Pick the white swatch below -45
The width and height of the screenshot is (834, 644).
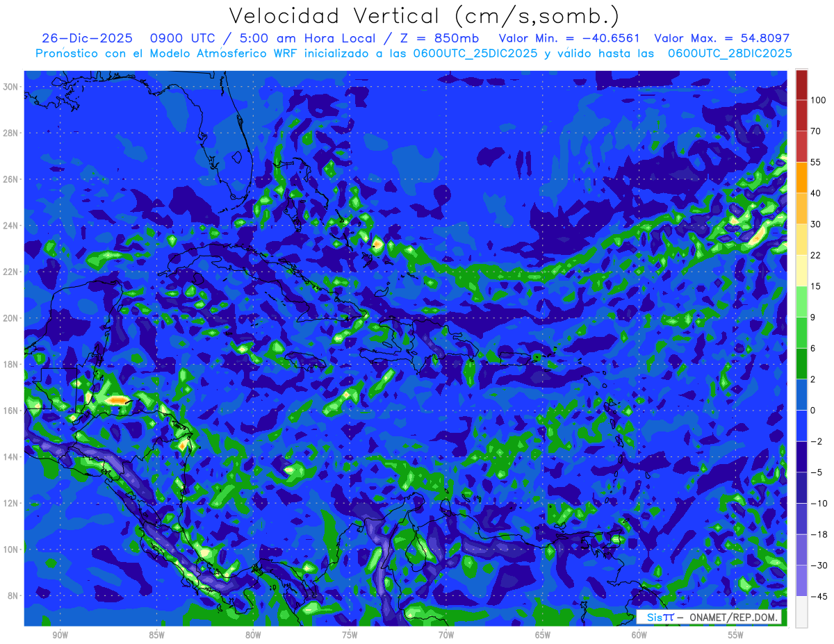tap(801, 612)
